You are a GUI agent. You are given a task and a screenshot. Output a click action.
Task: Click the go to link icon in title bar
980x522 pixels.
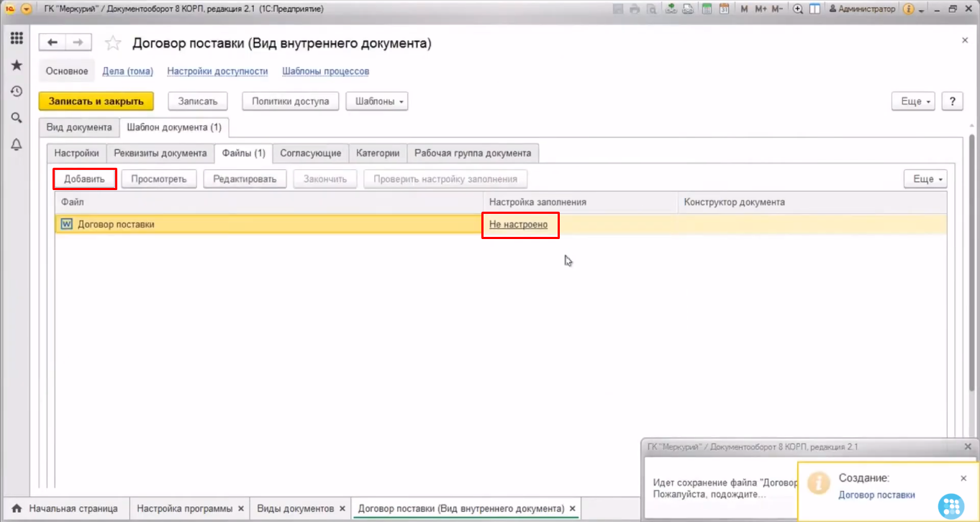[x=688, y=9]
